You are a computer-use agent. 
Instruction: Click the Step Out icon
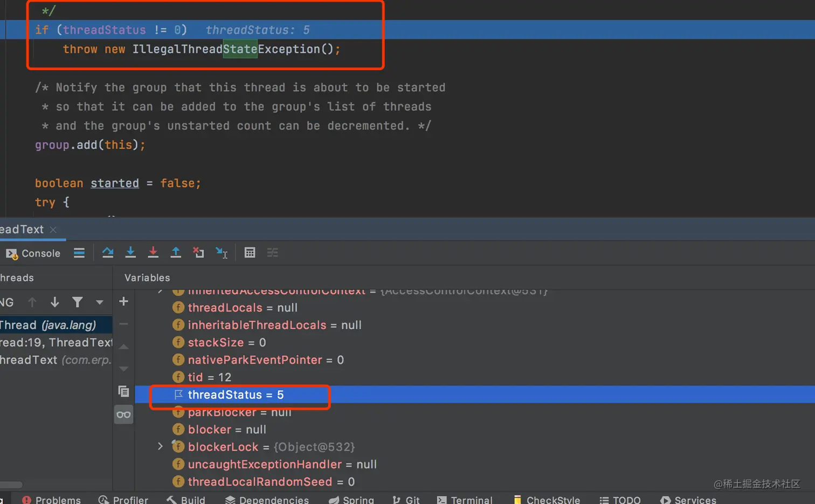[x=176, y=252]
